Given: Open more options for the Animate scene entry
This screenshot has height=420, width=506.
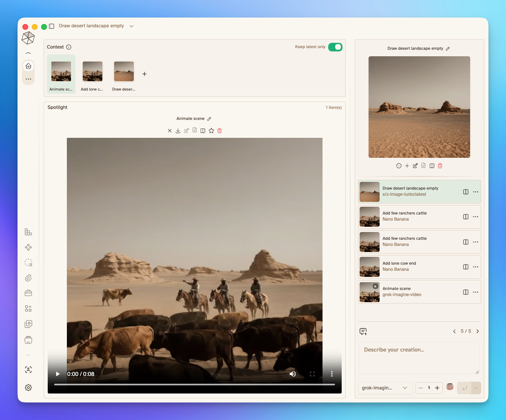Looking at the screenshot, I should pyautogui.click(x=475, y=292).
